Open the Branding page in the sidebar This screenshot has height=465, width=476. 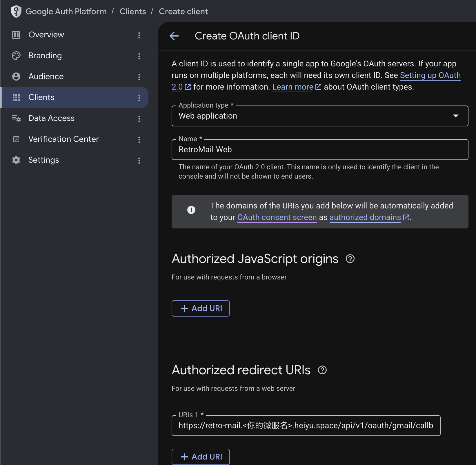coord(45,56)
